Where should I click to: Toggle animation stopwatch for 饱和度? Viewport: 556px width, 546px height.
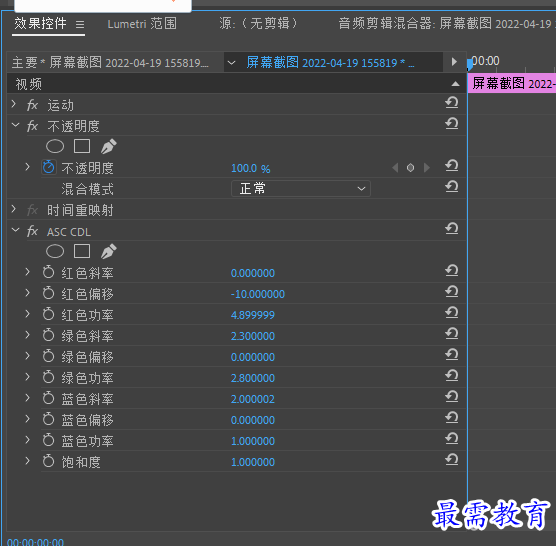(48, 461)
